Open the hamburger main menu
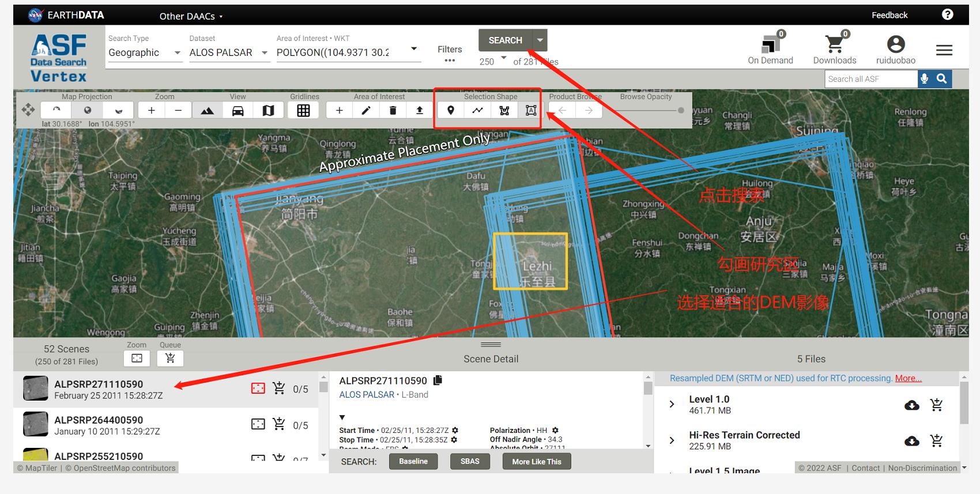 pos(944,50)
